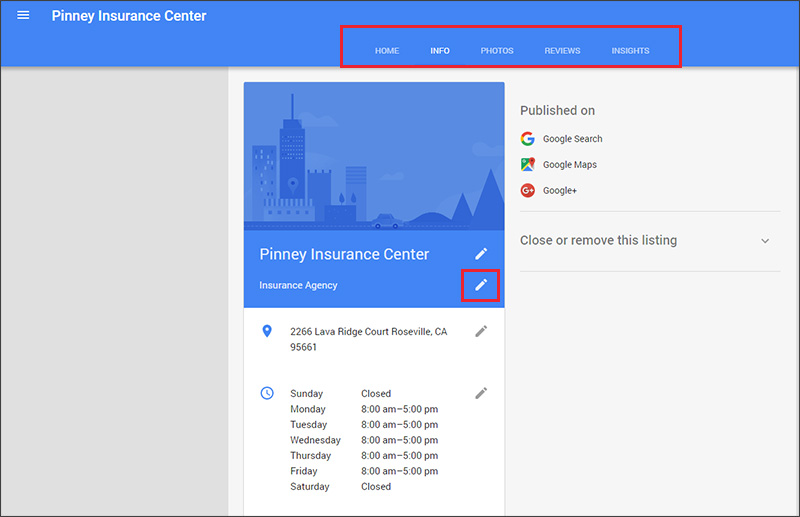The height and width of the screenshot is (517, 800).
Task: Open the Google+ published link
Action: coord(560,190)
